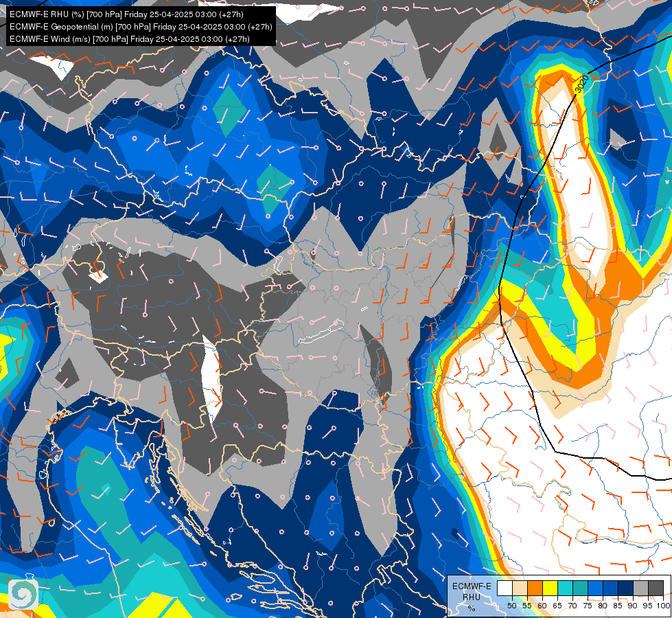Click the legend value 95
The image size is (672, 618).
(x=648, y=606)
